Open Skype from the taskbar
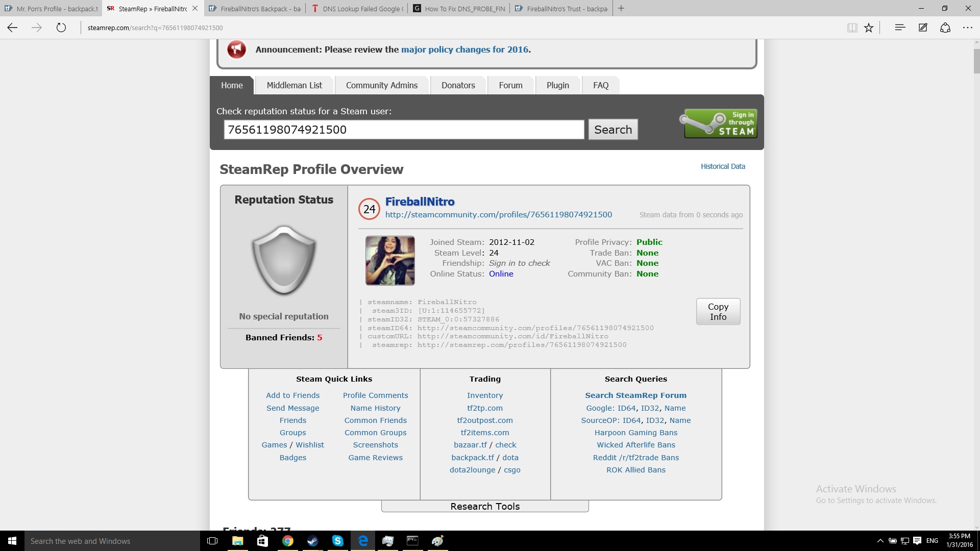This screenshot has width=980, height=551. (337, 541)
